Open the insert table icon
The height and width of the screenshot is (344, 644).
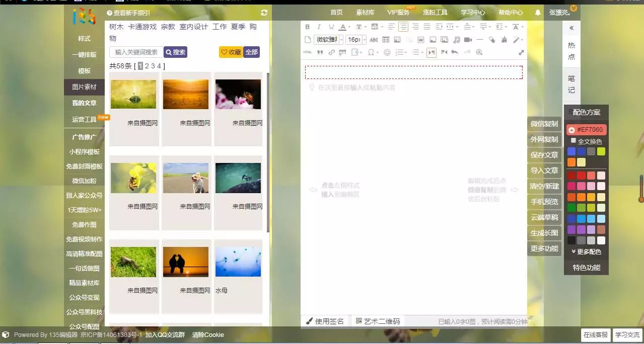[x=386, y=39]
